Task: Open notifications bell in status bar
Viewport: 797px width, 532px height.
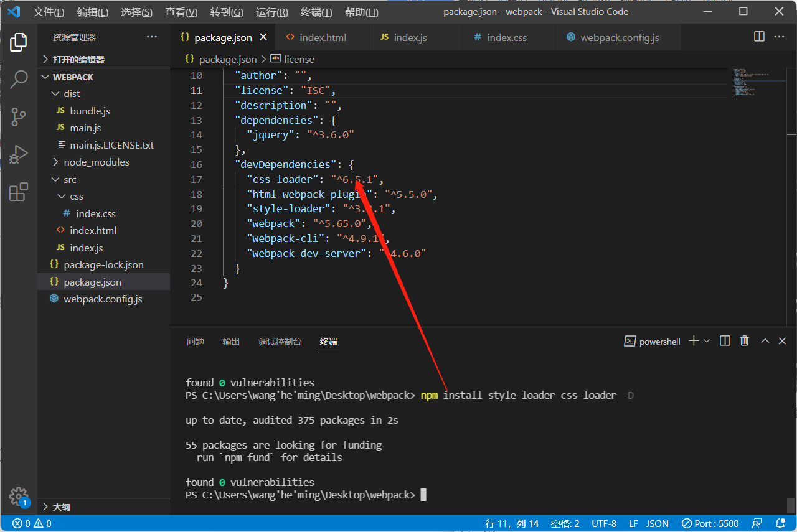Action: (781, 524)
